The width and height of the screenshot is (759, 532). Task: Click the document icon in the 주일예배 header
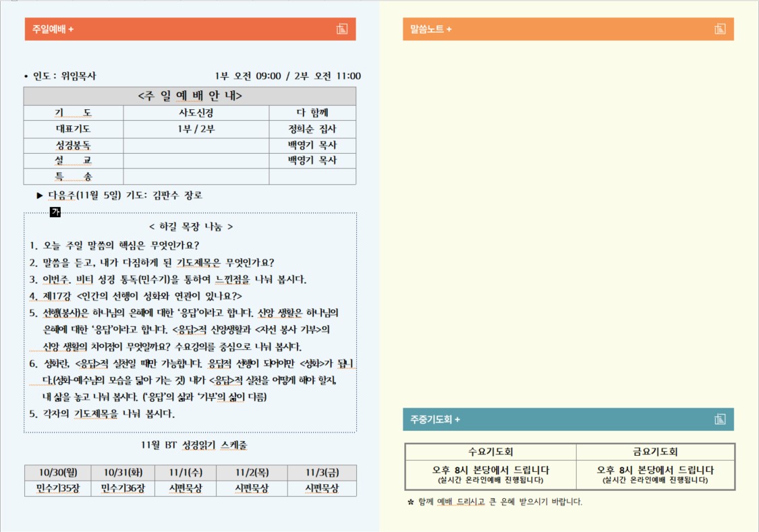click(x=341, y=29)
